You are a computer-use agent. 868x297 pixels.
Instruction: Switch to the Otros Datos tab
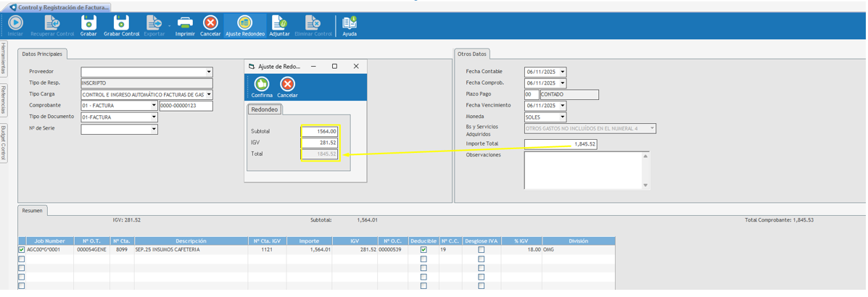(x=473, y=54)
